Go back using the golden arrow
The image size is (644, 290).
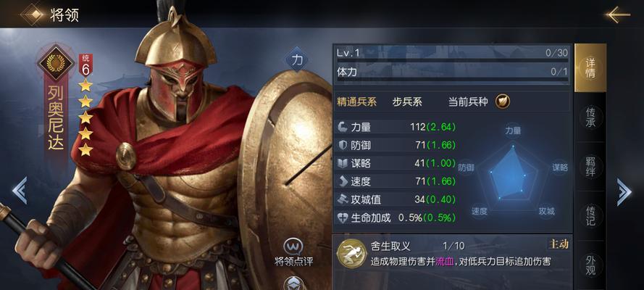pos(617,14)
